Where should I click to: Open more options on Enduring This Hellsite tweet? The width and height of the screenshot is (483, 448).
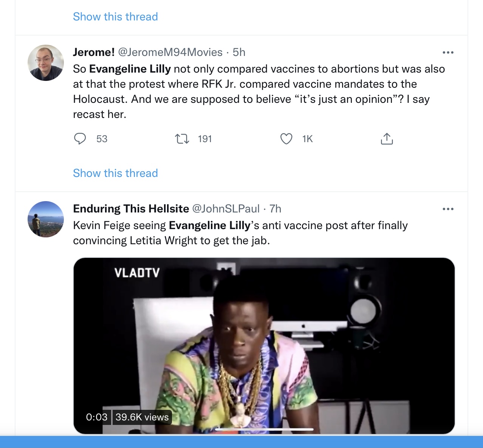point(448,209)
